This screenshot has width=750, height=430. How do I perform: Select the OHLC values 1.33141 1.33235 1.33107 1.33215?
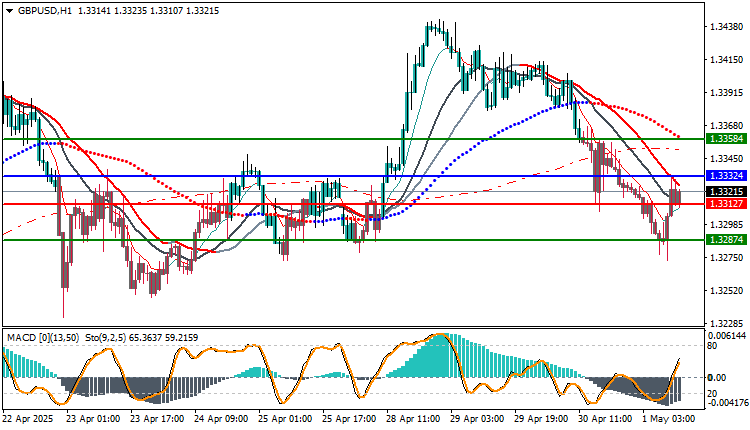(148, 11)
